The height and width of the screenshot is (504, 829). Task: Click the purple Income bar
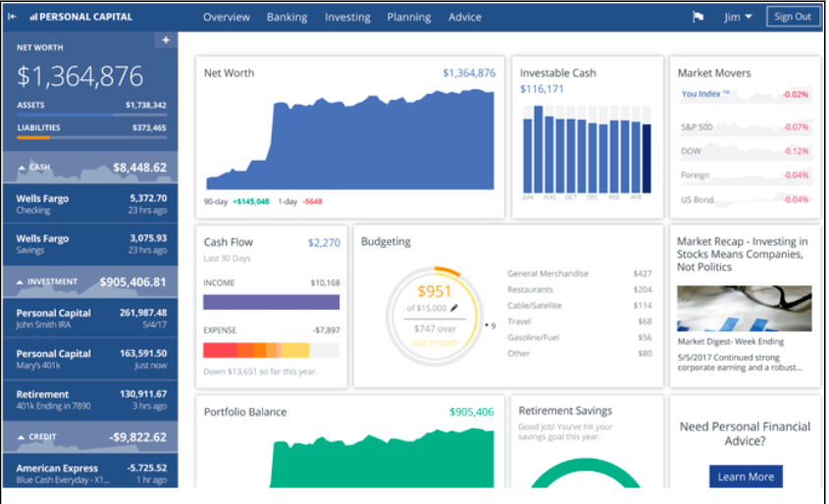pyautogui.click(x=271, y=302)
